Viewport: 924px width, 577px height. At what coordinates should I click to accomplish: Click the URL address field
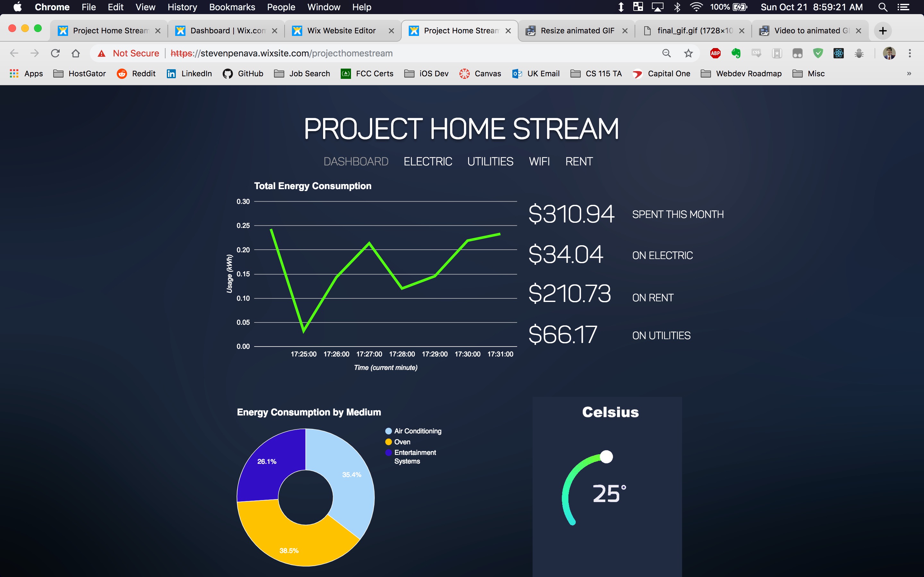[x=382, y=54]
